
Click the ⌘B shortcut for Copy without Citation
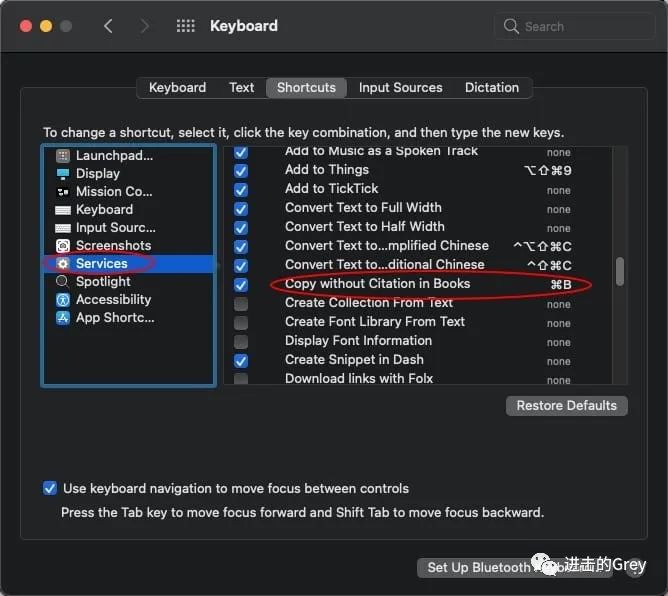click(x=561, y=285)
